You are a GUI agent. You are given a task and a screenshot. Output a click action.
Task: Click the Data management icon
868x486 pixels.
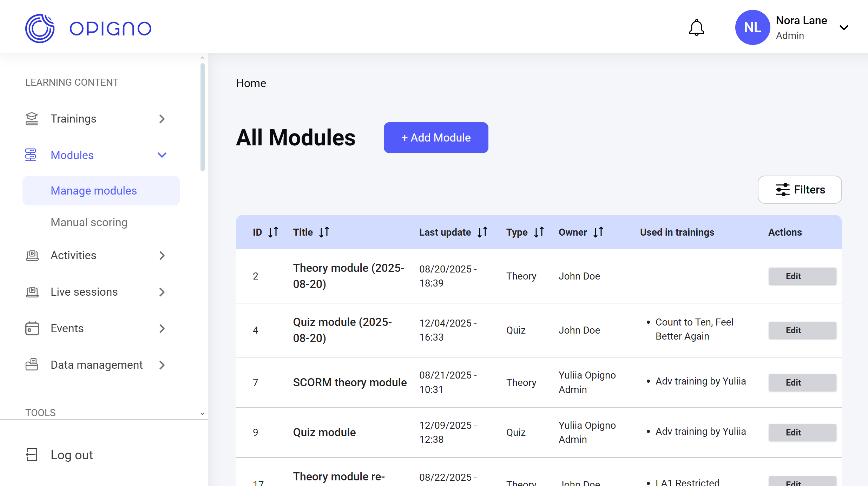(32, 365)
